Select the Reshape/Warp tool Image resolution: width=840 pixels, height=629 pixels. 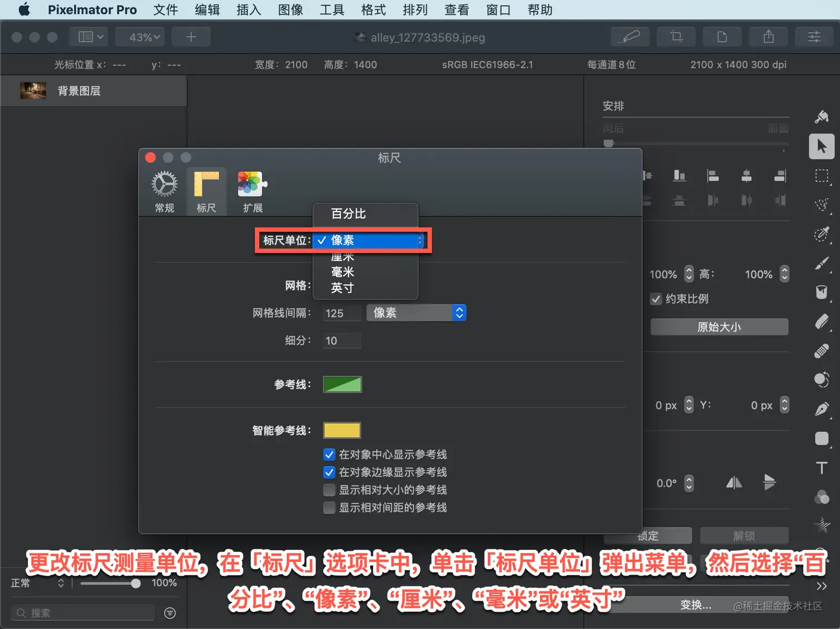pyautogui.click(x=822, y=380)
